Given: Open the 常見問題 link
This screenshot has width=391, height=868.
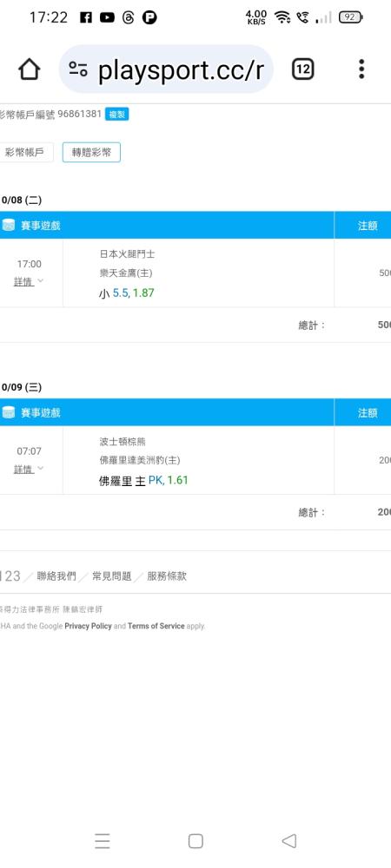Looking at the screenshot, I should pyautogui.click(x=111, y=576).
